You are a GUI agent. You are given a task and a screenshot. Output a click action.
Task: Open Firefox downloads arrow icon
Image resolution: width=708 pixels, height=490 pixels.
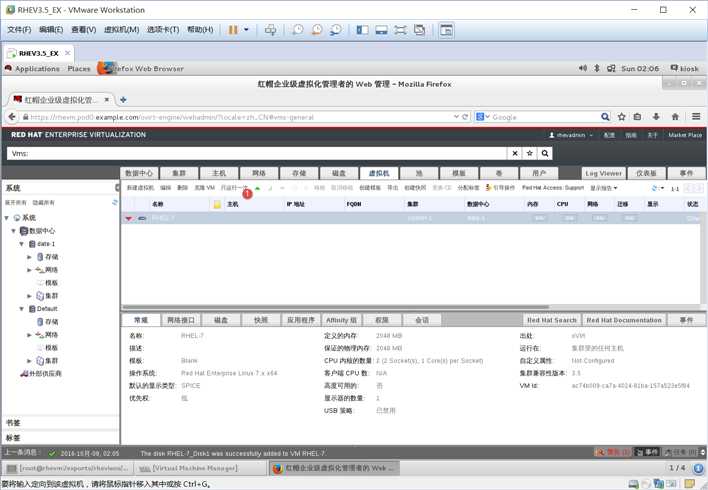pos(656,117)
